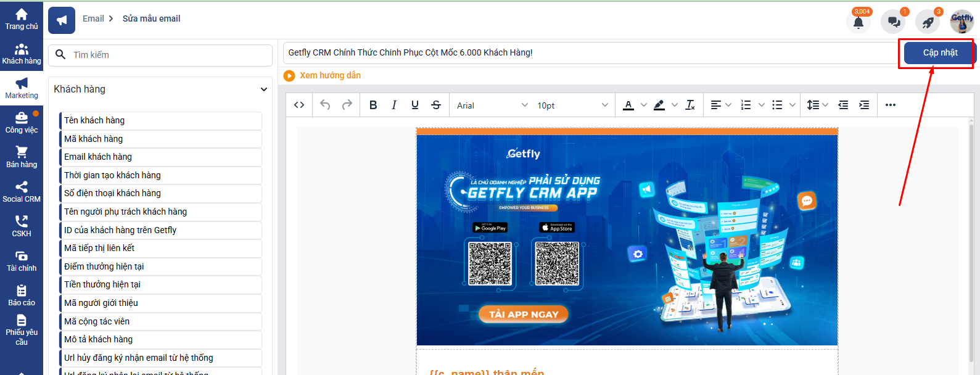Click the undo arrow in editor toolbar
Screen dimensions: 980x375
tap(325, 105)
